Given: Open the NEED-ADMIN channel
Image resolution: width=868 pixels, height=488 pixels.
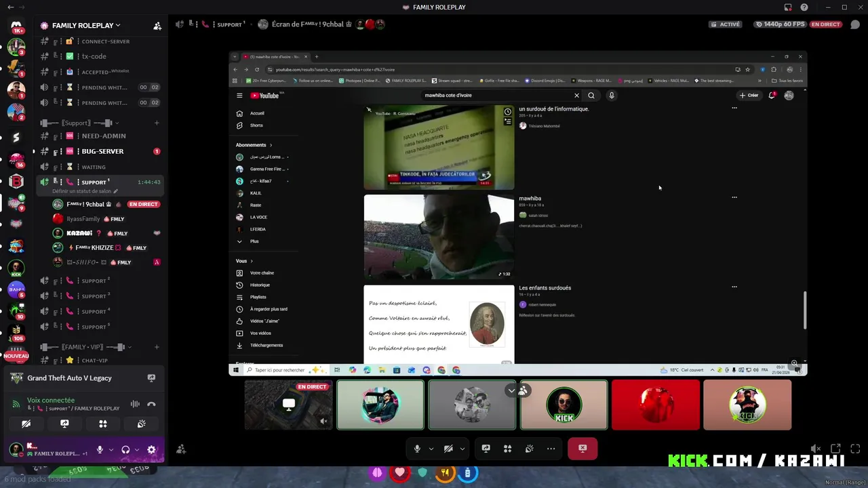Looking at the screenshot, I should click(x=99, y=136).
